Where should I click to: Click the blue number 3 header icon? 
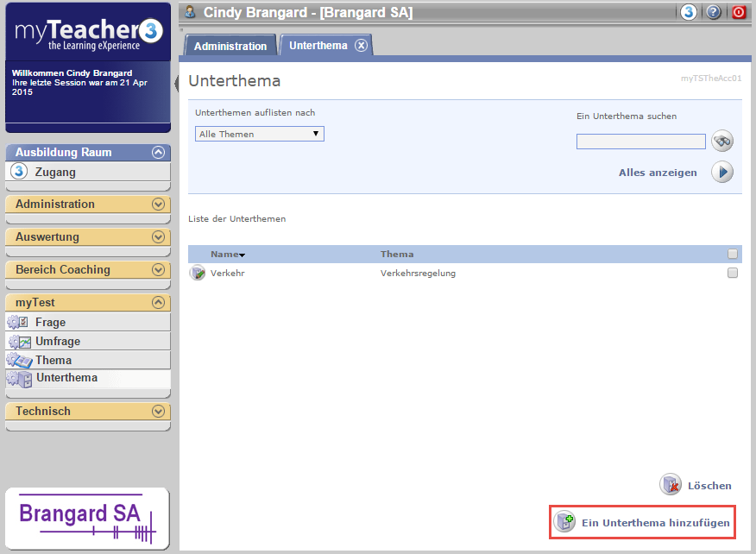(689, 12)
